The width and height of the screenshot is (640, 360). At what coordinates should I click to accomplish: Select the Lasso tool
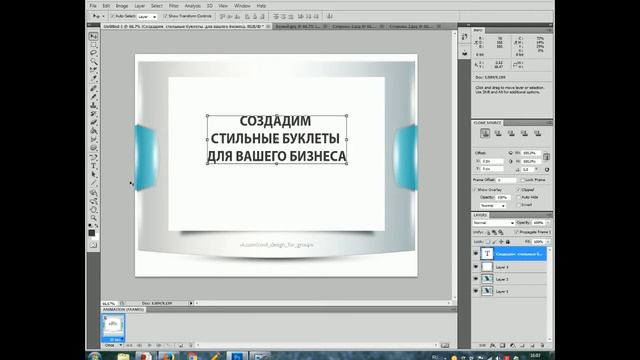[93, 53]
